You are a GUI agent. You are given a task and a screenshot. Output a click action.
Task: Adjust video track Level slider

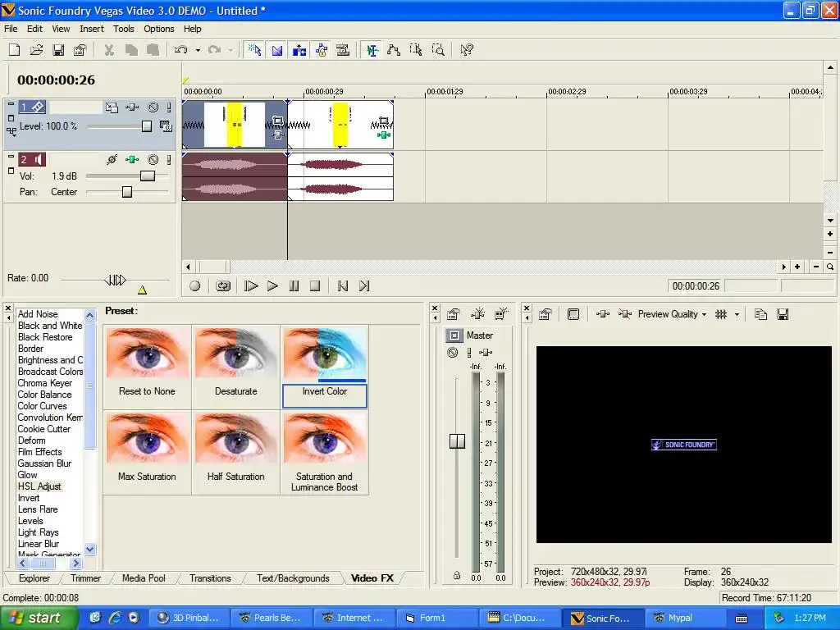point(146,126)
